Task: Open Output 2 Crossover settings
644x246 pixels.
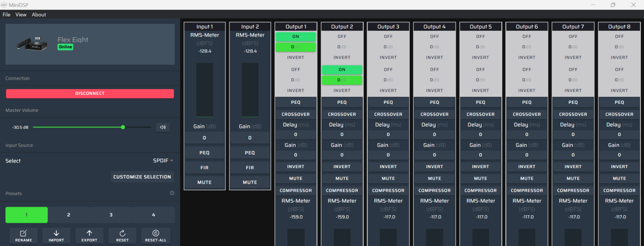Action: (x=342, y=114)
